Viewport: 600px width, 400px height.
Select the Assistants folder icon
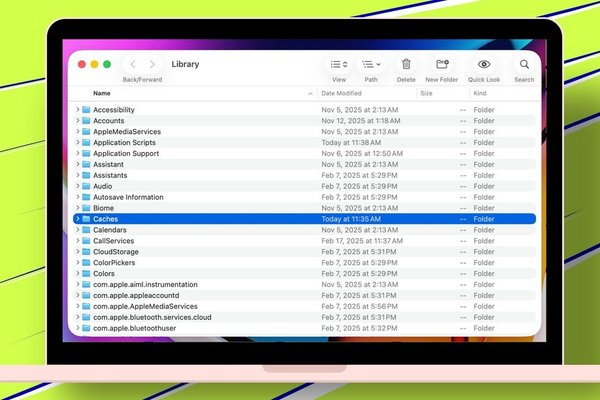(86, 175)
